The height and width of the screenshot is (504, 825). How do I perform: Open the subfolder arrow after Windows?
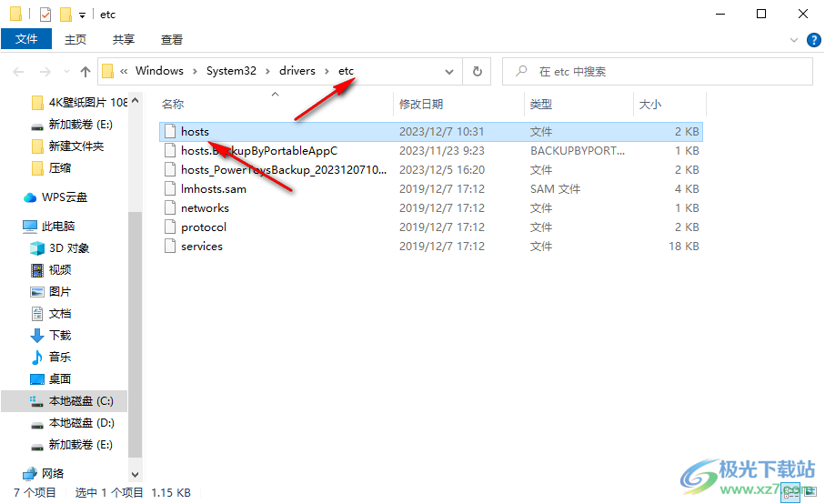[195, 72]
